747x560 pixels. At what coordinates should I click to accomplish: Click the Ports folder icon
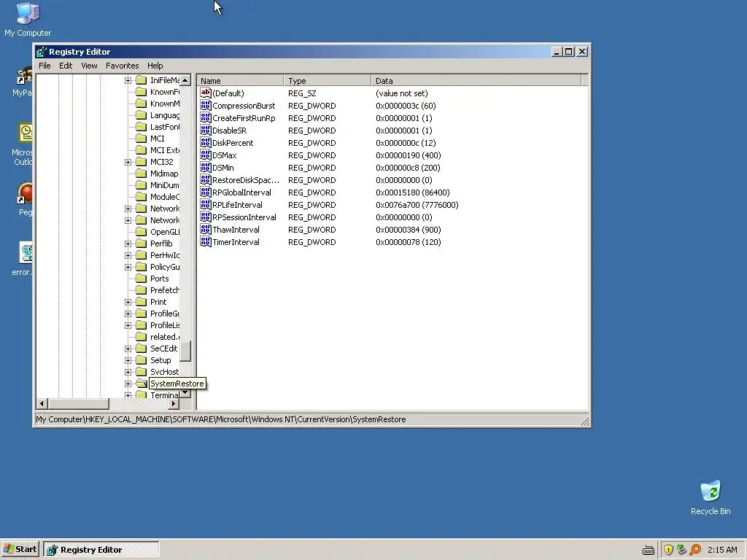point(141,279)
